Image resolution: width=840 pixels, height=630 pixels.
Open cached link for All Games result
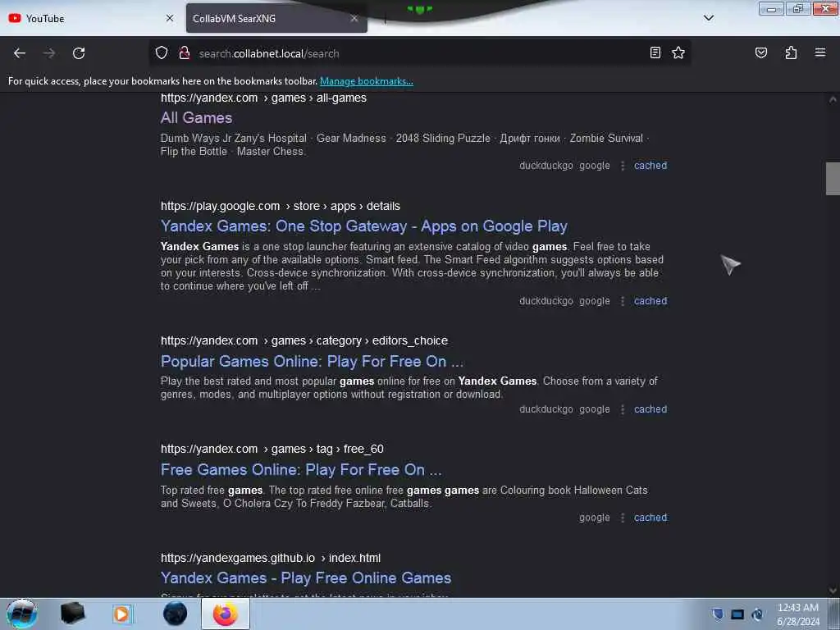coord(651,166)
